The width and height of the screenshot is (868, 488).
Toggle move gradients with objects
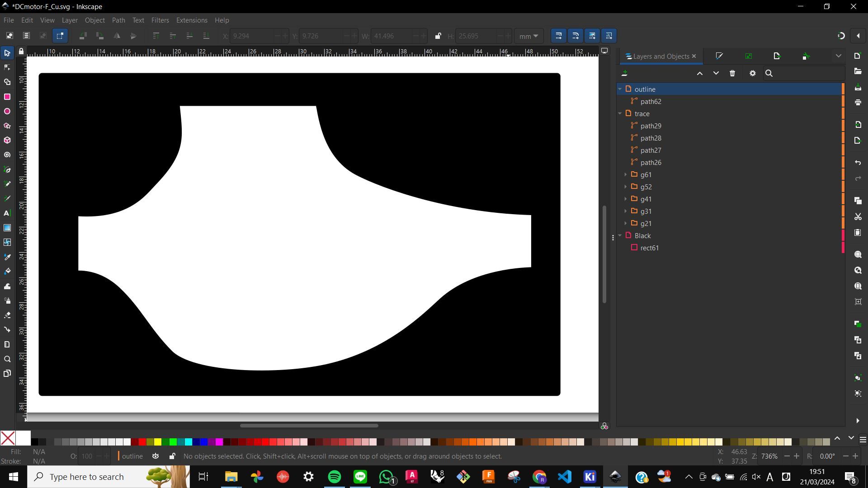(592, 36)
